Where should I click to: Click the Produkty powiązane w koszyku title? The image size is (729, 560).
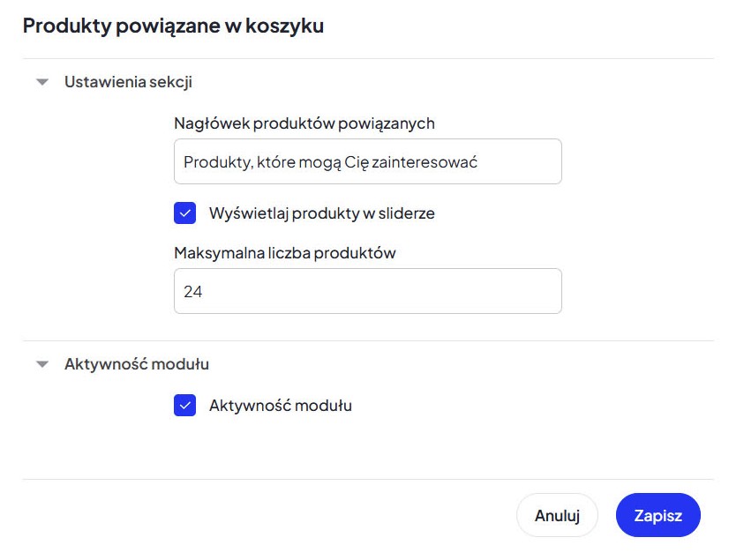[x=173, y=26]
